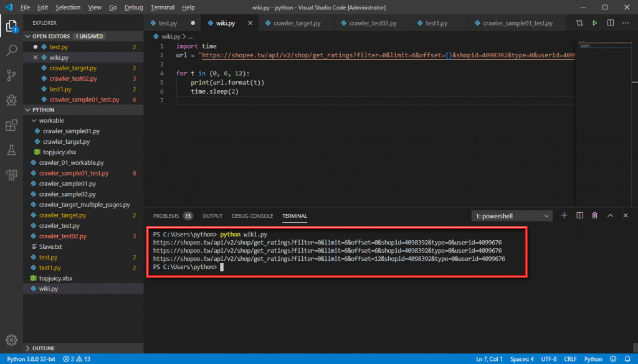This screenshot has width=638, height=364.
Task: Open the Selection menu
Action: point(68,7)
